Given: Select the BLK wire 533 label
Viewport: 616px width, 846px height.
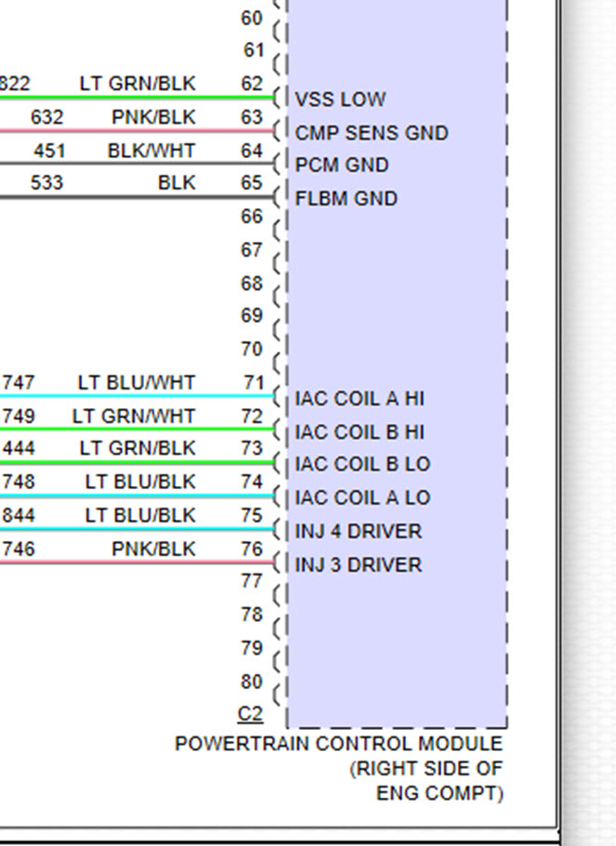Looking at the screenshot, I should pos(177,183).
